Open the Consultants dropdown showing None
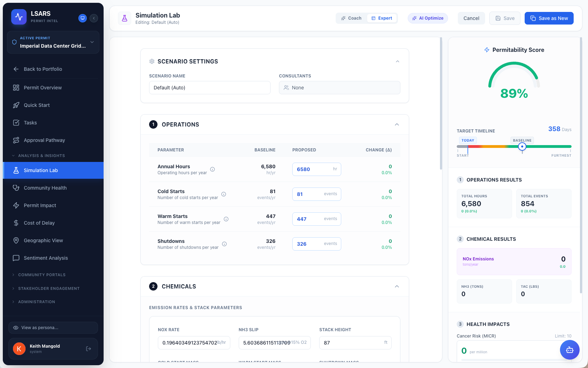The image size is (588, 368). [x=339, y=88]
